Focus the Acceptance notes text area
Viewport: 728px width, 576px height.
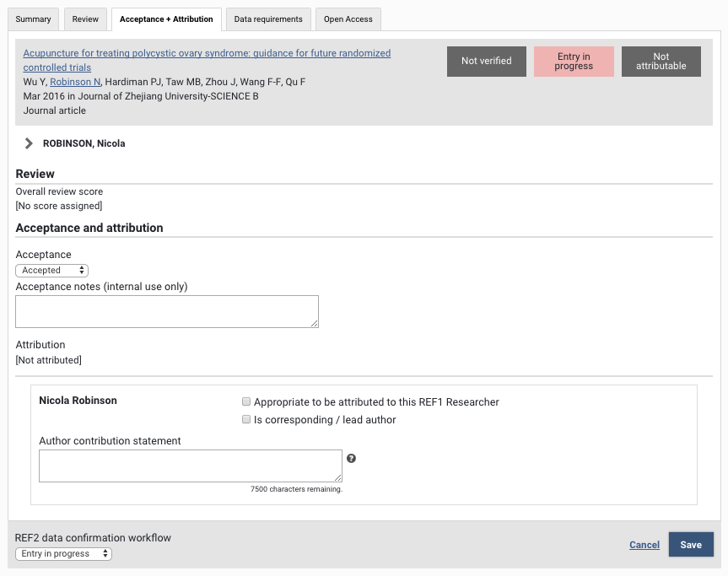pos(167,311)
